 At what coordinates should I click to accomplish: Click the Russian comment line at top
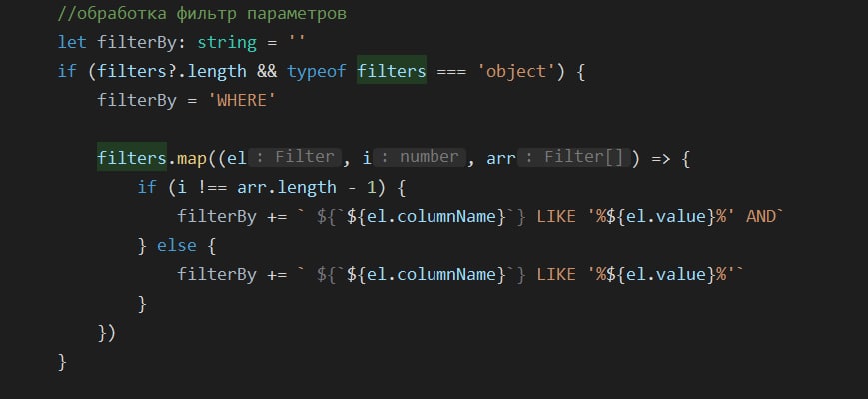202,14
